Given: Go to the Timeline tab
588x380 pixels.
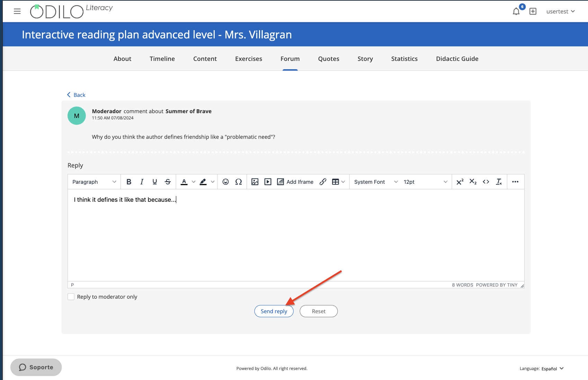Looking at the screenshot, I should pyautogui.click(x=162, y=59).
